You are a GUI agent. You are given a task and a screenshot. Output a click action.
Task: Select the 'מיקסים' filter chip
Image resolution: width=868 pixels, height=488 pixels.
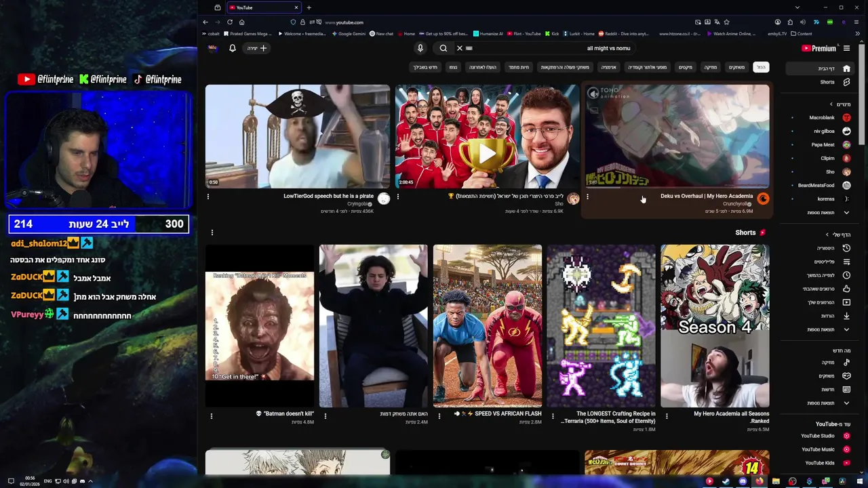[x=686, y=67]
